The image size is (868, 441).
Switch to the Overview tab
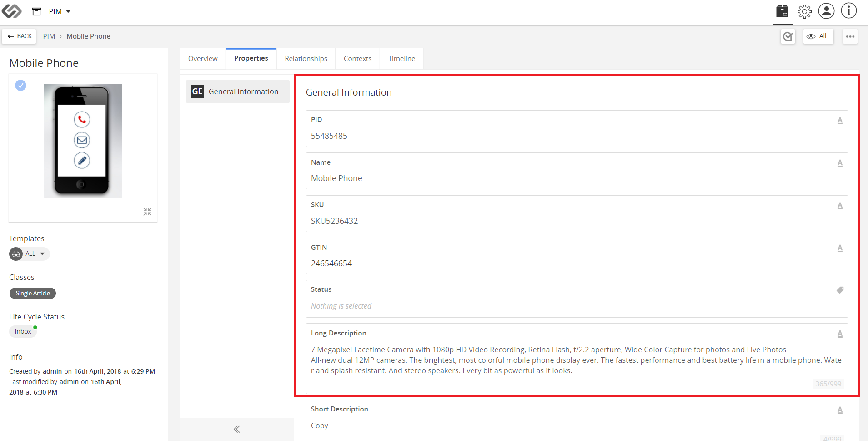(203, 59)
